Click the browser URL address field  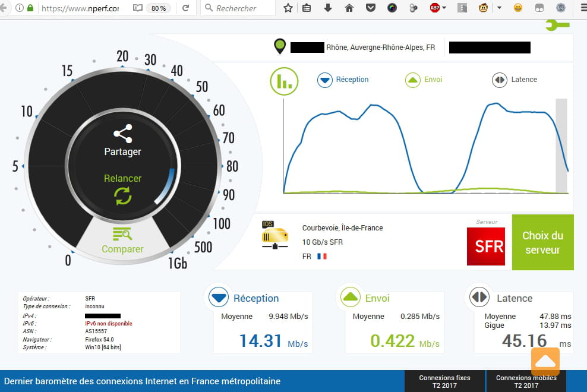pos(80,8)
